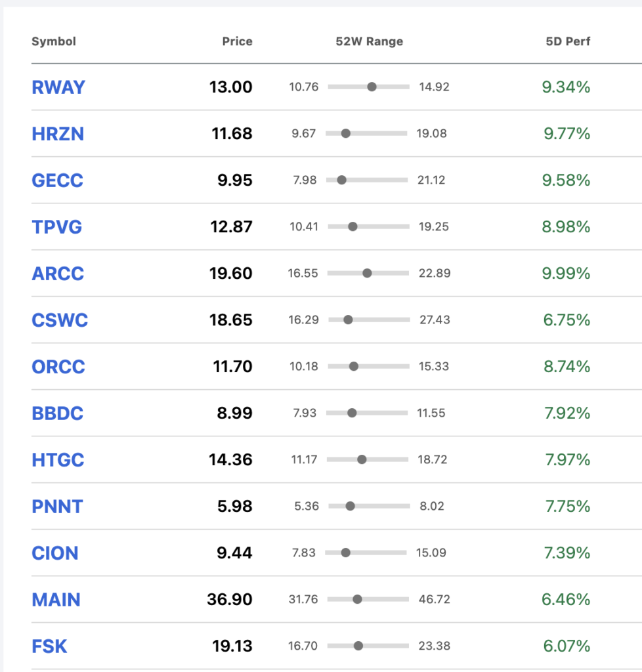Sort by the 5D Perf column header
This screenshot has width=642, height=672.
click(568, 41)
